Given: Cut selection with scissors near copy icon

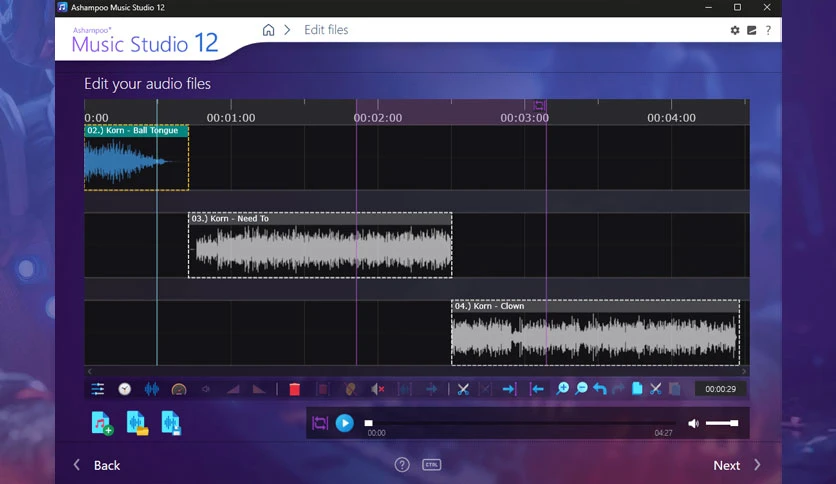Looking at the screenshot, I should tap(656, 389).
